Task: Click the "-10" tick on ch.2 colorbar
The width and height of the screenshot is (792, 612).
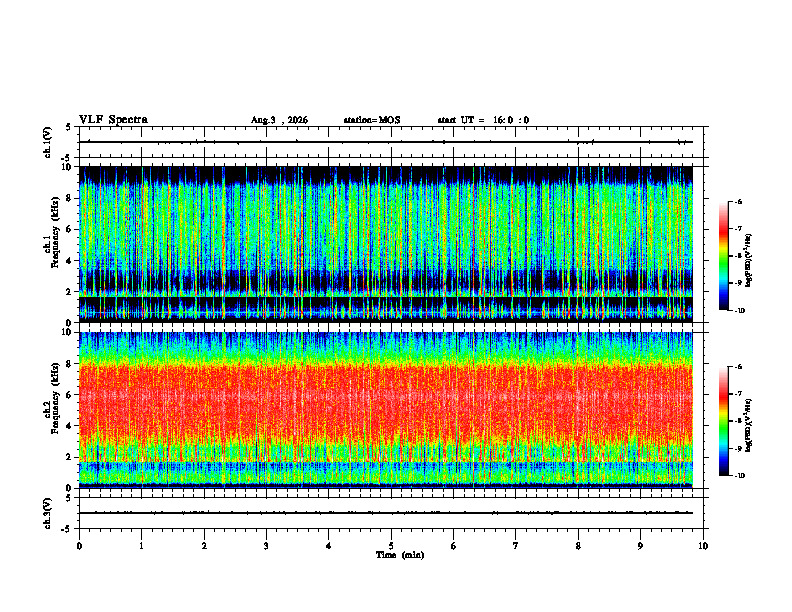Action: point(739,476)
